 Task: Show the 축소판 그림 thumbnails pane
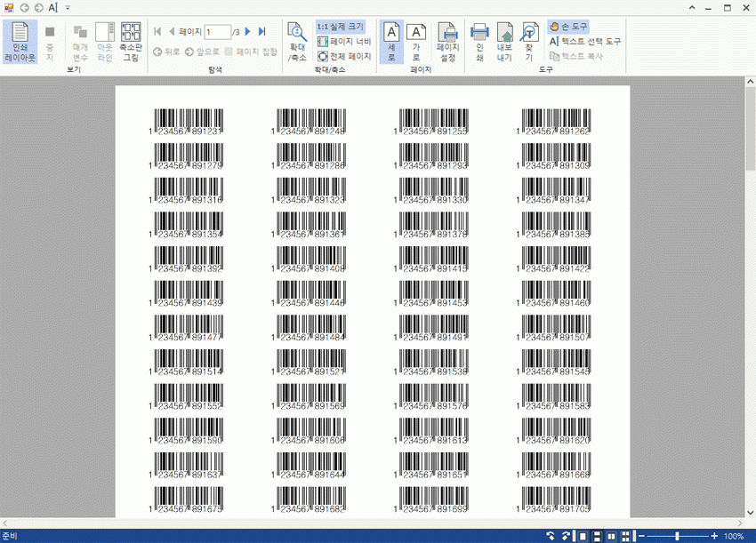pyautogui.click(x=131, y=42)
